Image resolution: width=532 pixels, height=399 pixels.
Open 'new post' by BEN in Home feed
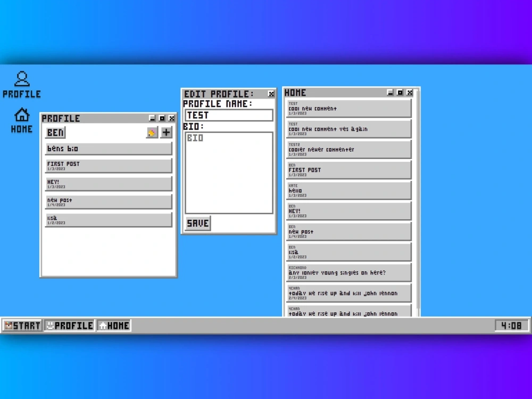[349, 231]
